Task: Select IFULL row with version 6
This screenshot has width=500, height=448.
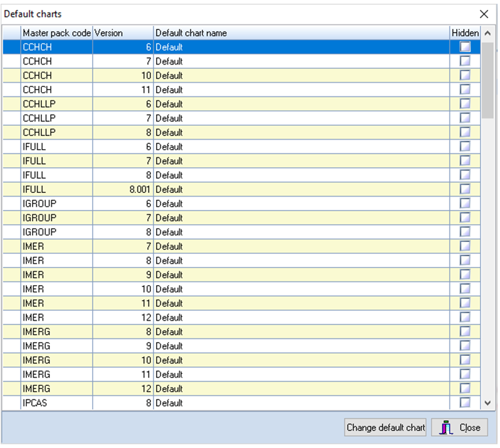Action: click(241, 147)
